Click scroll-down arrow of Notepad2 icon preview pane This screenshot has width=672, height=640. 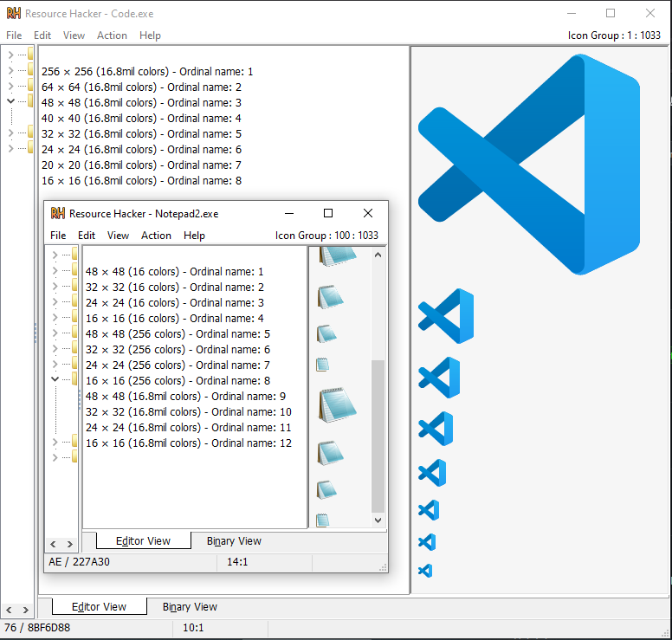pos(378,520)
